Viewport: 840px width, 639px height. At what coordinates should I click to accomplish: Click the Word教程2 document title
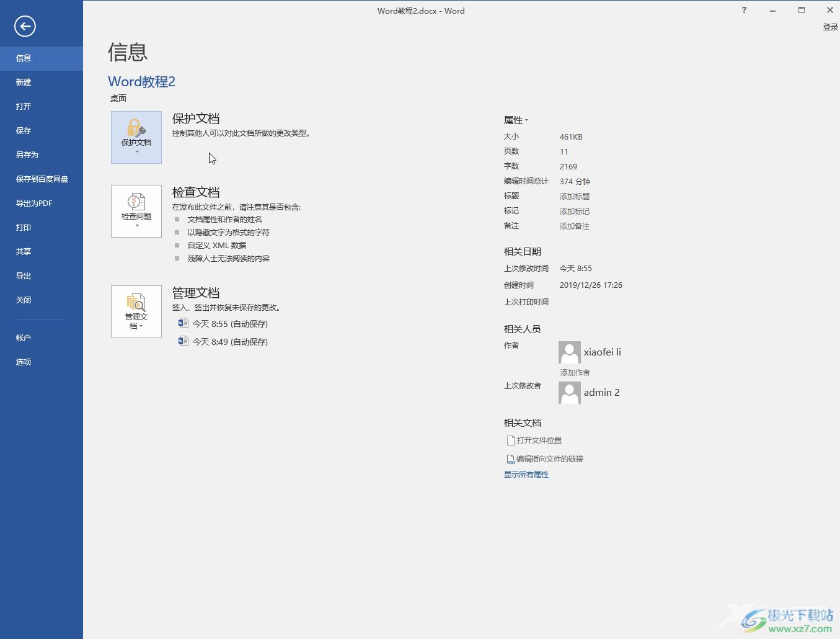142,82
